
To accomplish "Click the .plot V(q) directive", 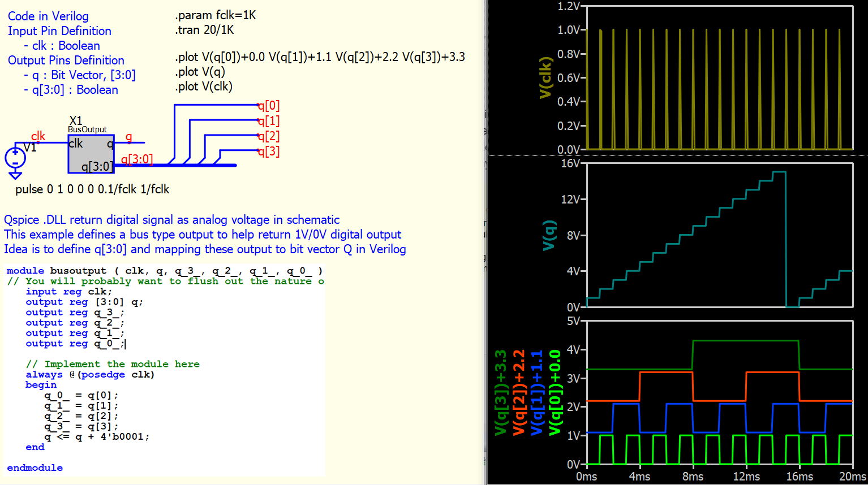I will coord(200,72).
